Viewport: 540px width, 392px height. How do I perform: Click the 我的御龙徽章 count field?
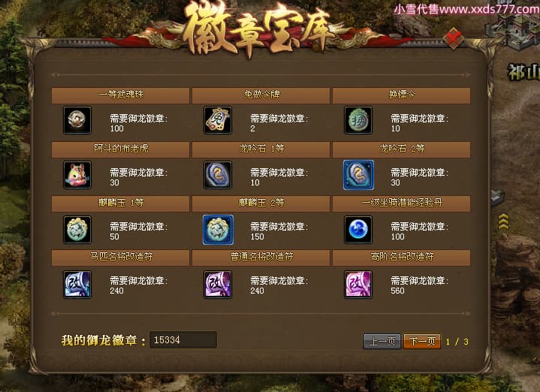pos(183,340)
